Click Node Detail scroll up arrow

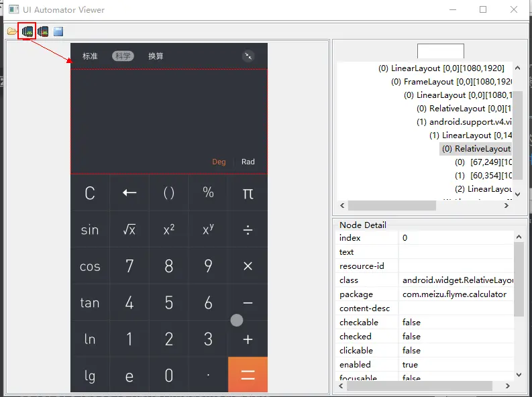(x=519, y=237)
